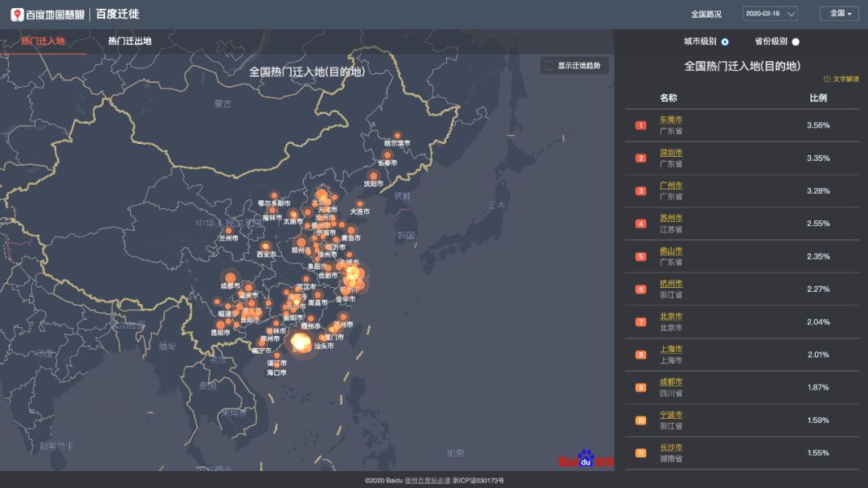
Task: Open the 深圳市 link
Action: coord(671,152)
